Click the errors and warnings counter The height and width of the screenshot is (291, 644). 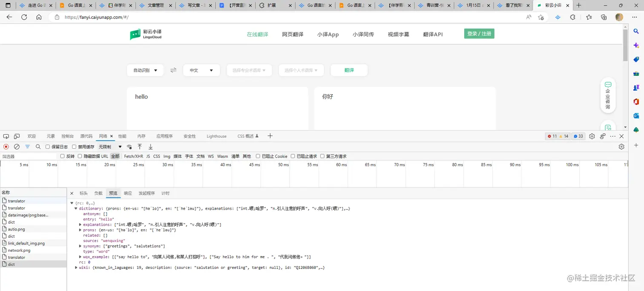pos(558,136)
